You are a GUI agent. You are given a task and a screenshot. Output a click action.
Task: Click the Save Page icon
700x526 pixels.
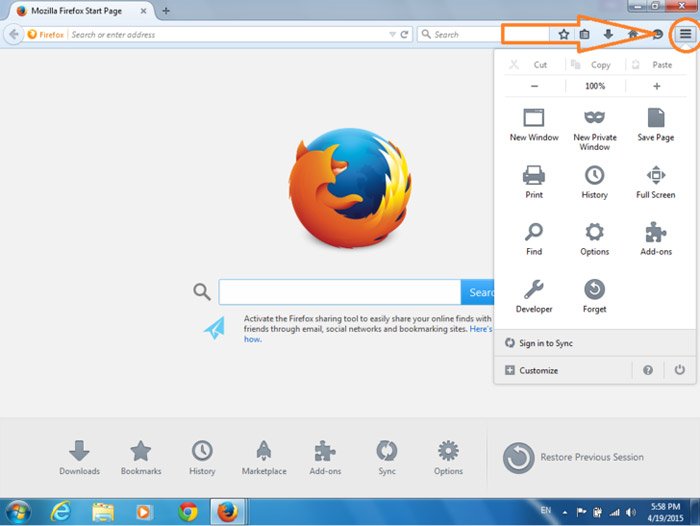coord(656,125)
